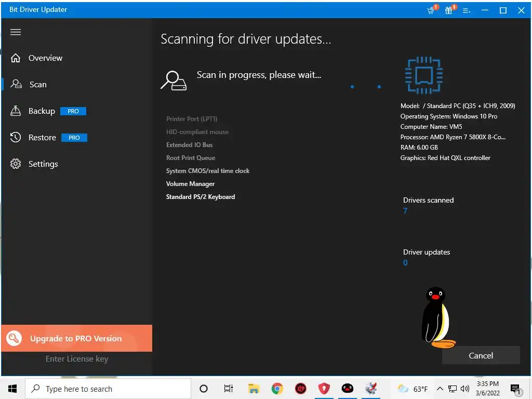This screenshot has width=532, height=399.
Task: Open Task View on taskbar
Action: click(229, 389)
